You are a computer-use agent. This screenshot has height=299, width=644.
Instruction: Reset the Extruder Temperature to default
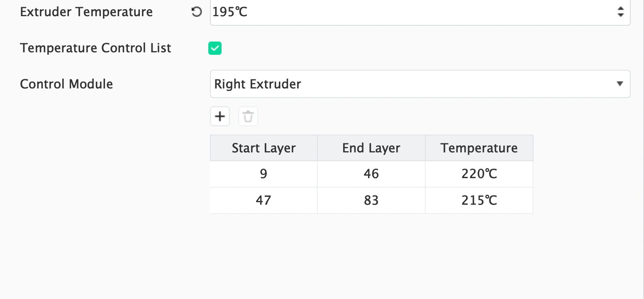click(x=196, y=12)
